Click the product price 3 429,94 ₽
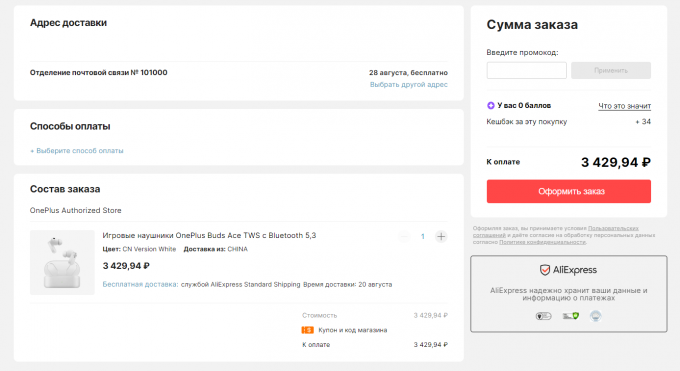 [x=126, y=266]
